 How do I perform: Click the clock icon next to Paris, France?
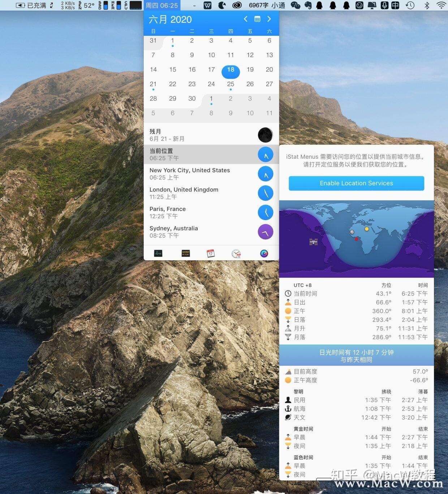[x=266, y=212]
